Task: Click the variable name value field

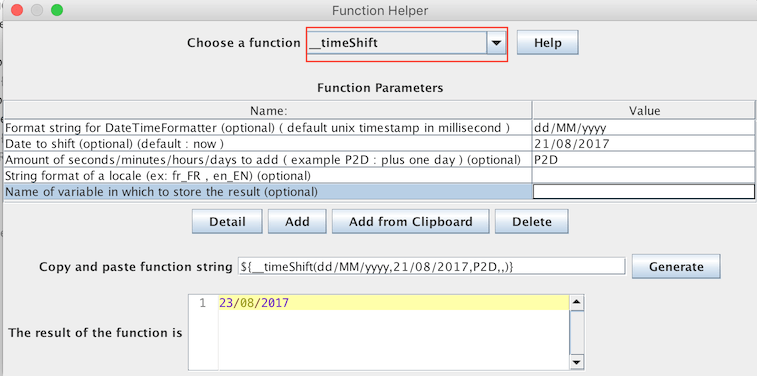Action: (x=644, y=192)
